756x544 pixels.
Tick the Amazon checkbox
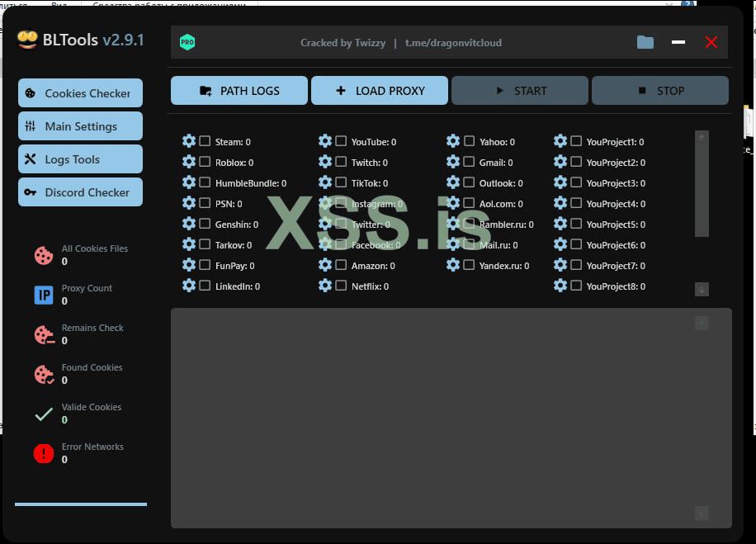pos(341,265)
